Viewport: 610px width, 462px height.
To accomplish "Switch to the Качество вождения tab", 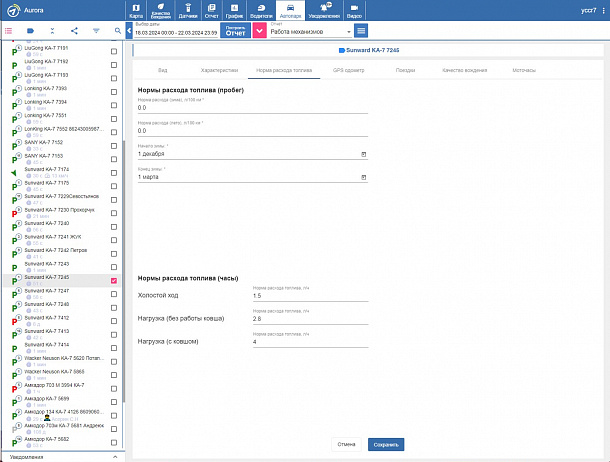I will point(465,70).
